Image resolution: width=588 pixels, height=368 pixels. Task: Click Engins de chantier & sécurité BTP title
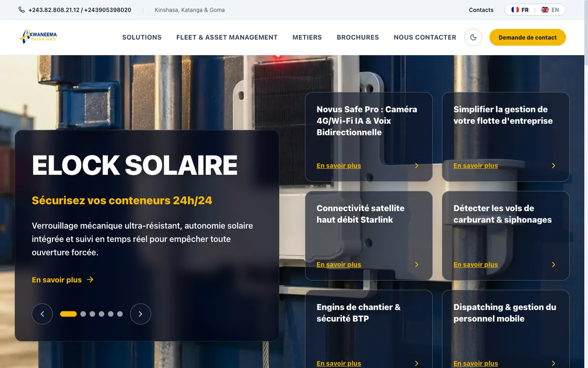(359, 313)
